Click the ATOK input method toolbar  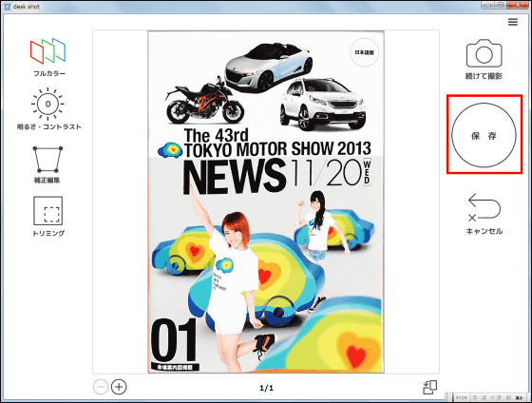point(488,397)
